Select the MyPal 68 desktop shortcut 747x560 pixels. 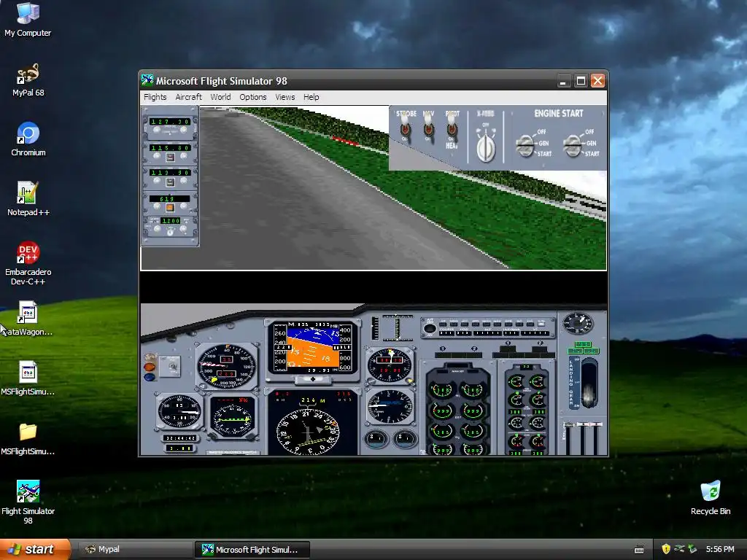click(28, 80)
